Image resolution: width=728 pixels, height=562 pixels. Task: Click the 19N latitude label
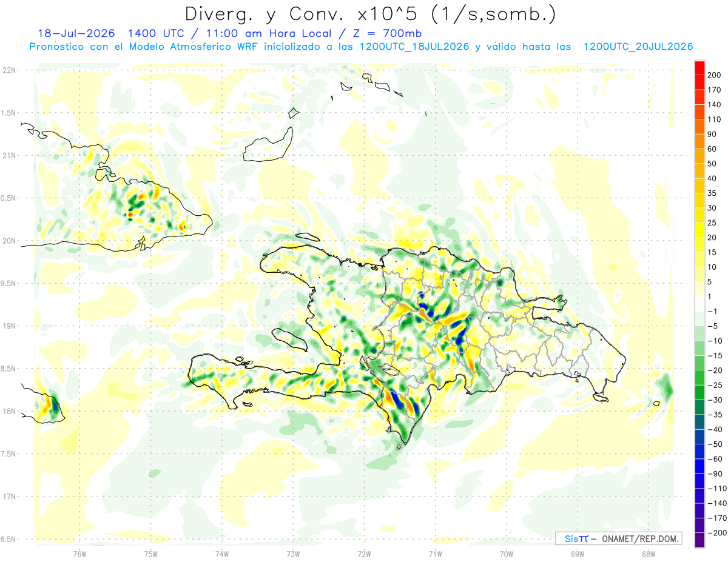click(x=8, y=326)
